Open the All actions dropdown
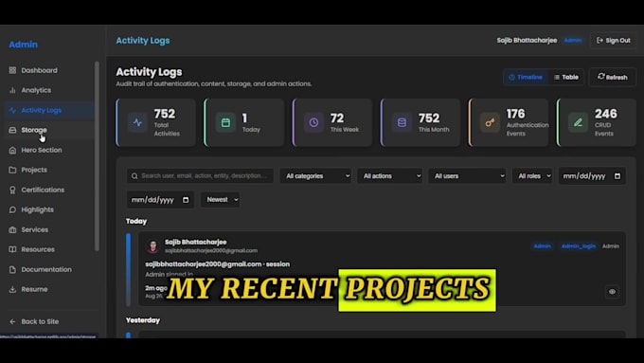 click(x=390, y=176)
